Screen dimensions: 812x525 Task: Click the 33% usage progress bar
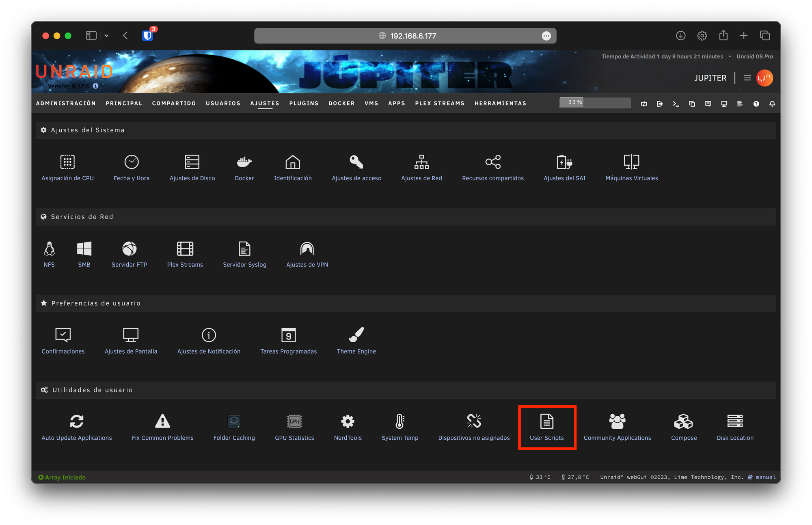[x=595, y=102]
